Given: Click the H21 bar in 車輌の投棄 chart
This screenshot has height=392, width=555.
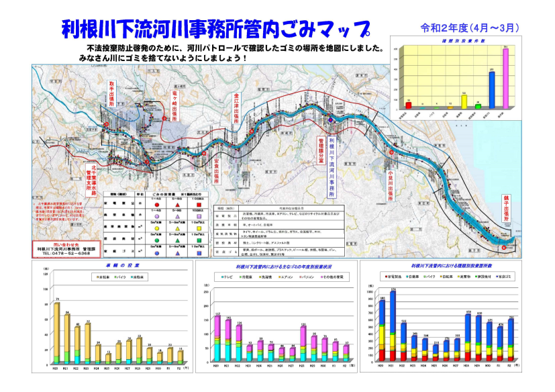Looking at the screenshot, I should coord(66,339).
